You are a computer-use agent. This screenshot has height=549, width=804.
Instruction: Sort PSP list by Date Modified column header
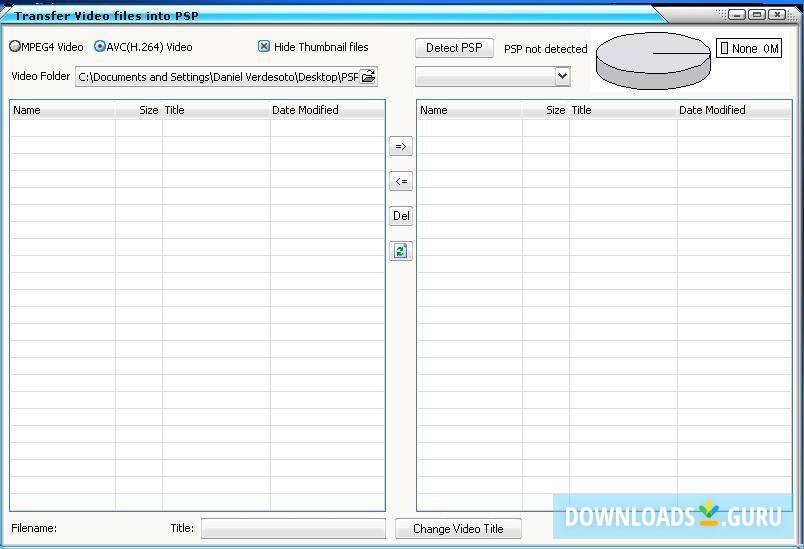click(734, 110)
